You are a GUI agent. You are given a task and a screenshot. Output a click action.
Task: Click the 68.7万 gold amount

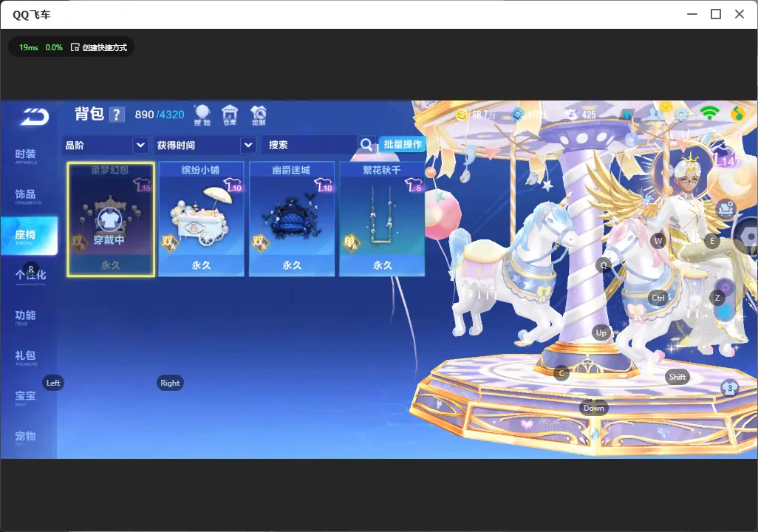[x=483, y=115]
